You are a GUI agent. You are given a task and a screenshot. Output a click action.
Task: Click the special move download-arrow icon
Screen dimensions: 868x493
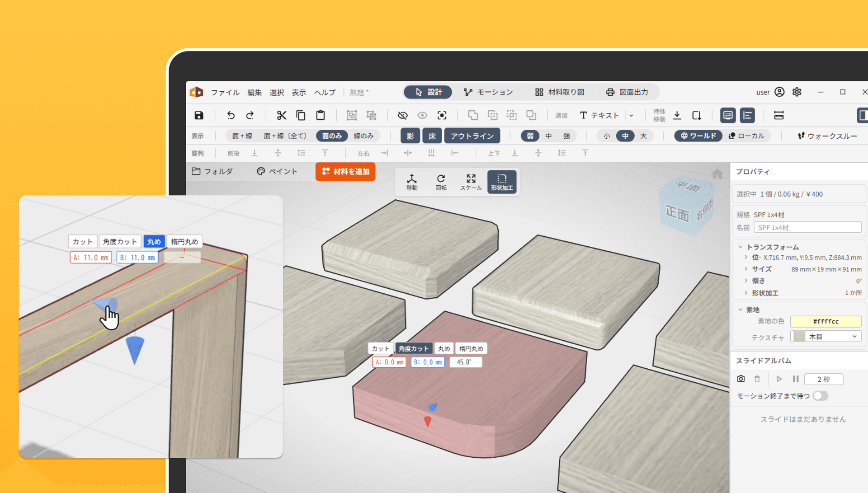[677, 115]
